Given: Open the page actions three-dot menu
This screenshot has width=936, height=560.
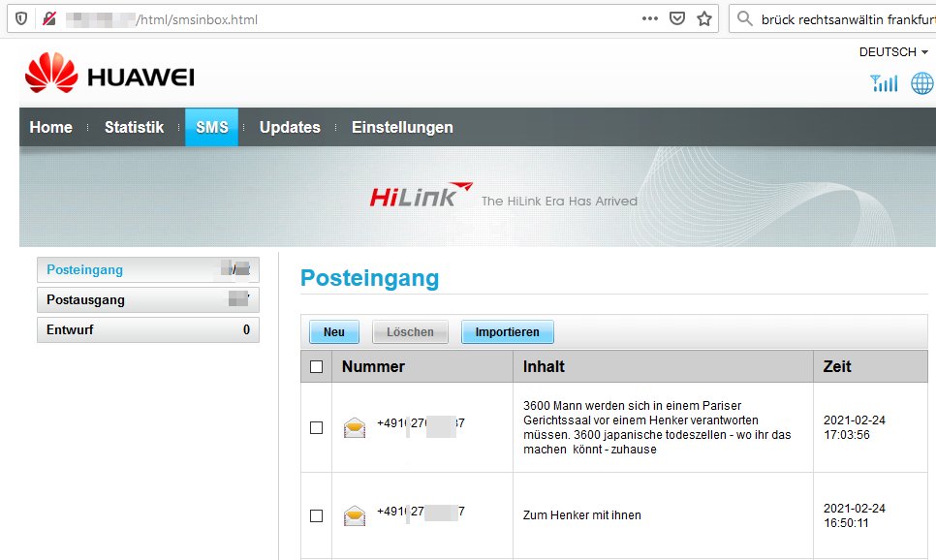Looking at the screenshot, I should pyautogui.click(x=650, y=18).
